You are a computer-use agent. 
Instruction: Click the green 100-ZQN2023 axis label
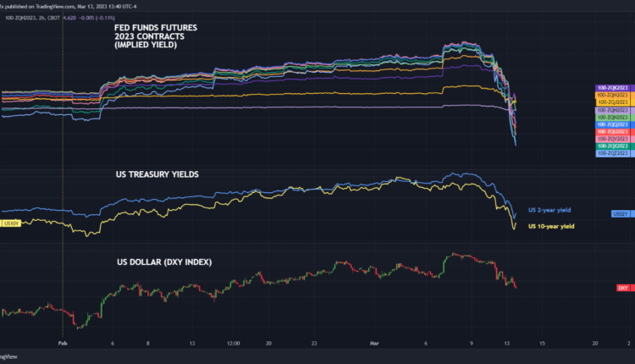612,117
